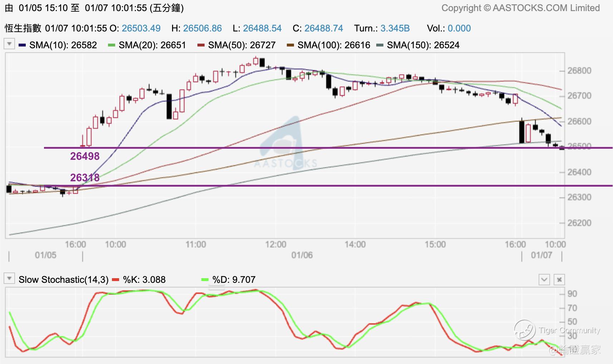Click the %K red legend marker
Image resolution: width=613 pixels, height=364 pixels.
click(116, 280)
